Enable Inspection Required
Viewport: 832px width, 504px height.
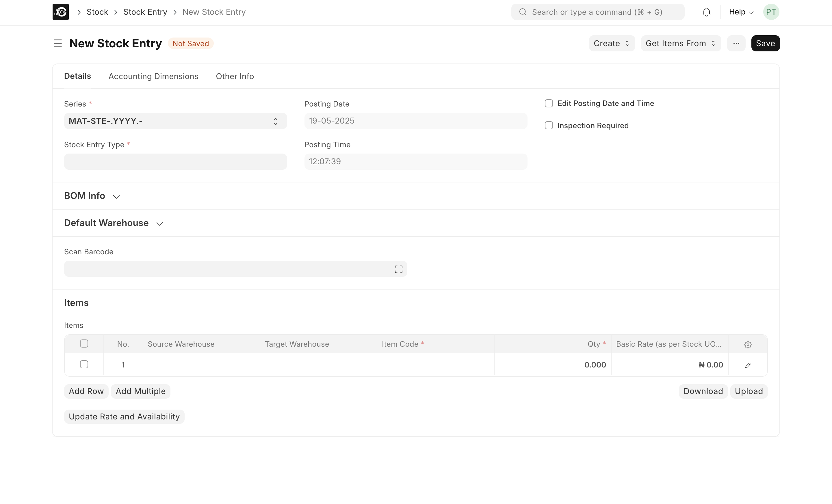tap(548, 125)
